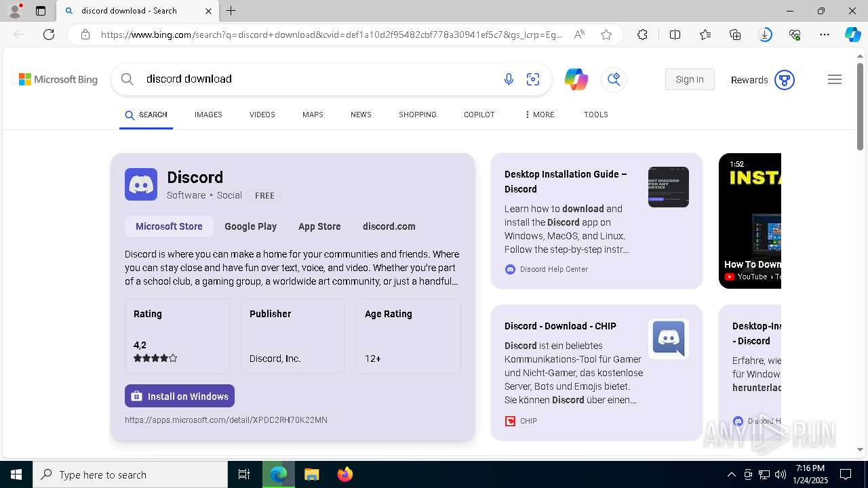Toggle Split screen icon

point(675,35)
